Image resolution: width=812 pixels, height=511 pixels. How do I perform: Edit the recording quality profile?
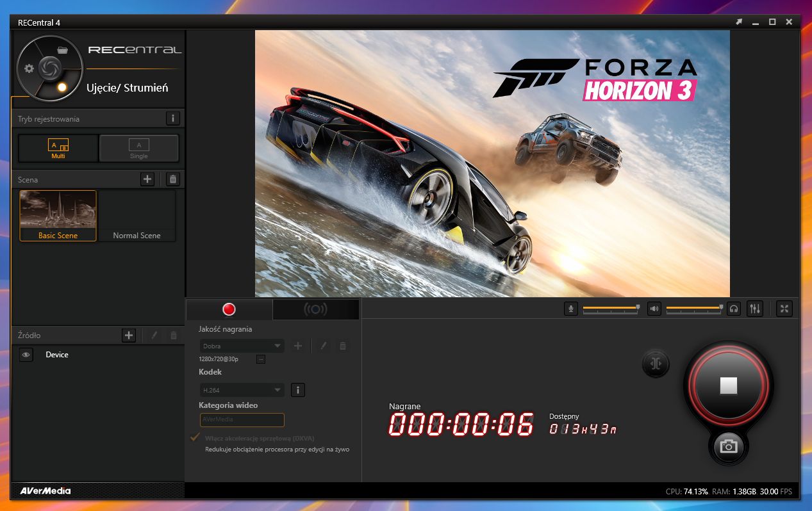pos(324,346)
